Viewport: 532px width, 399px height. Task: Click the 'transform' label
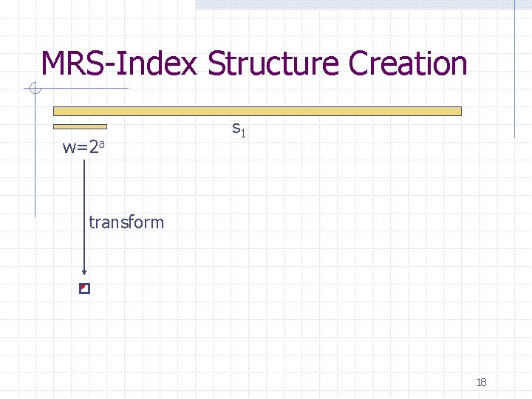point(126,222)
